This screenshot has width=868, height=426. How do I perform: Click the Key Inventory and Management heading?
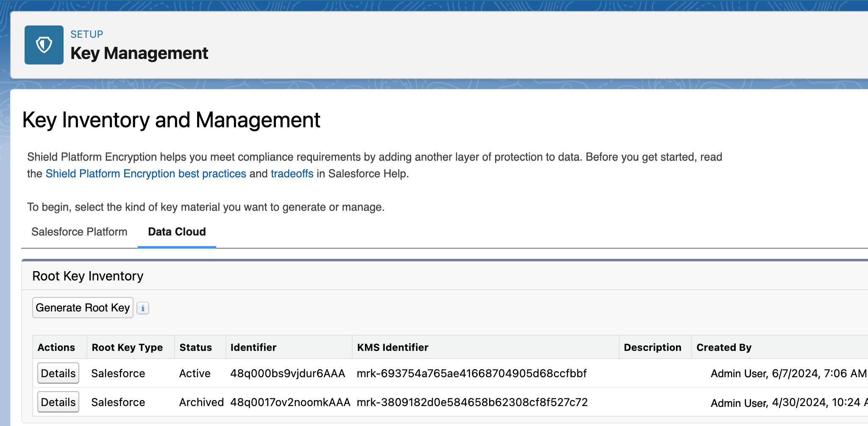pos(171,120)
